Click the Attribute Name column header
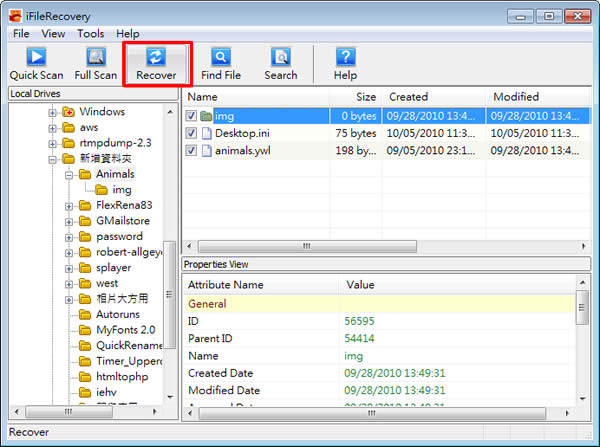The height and width of the screenshot is (447, 600). click(261, 285)
